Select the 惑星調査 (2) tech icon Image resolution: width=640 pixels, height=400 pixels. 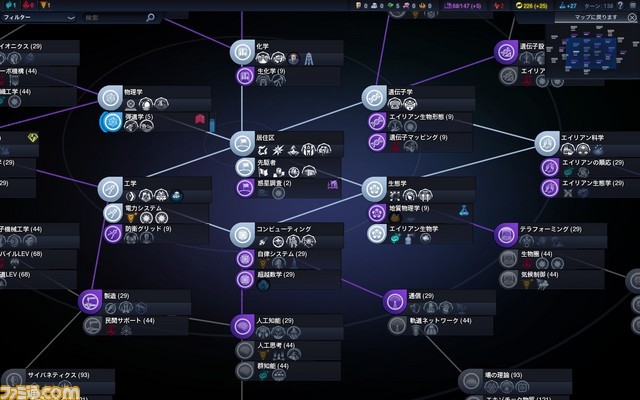(245, 188)
